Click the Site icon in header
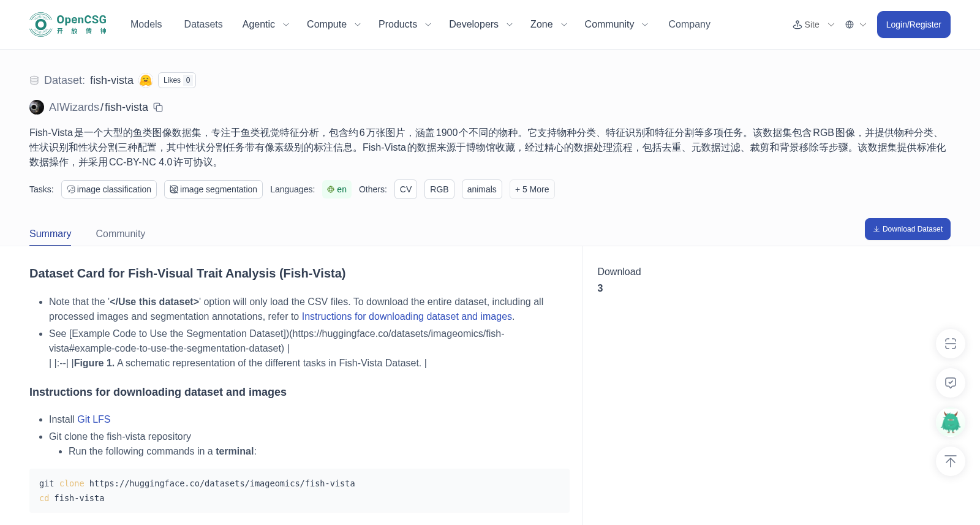980x525 pixels. click(x=797, y=25)
